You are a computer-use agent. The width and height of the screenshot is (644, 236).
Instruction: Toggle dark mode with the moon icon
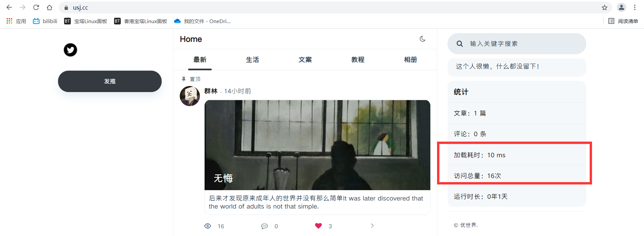pos(423,39)
